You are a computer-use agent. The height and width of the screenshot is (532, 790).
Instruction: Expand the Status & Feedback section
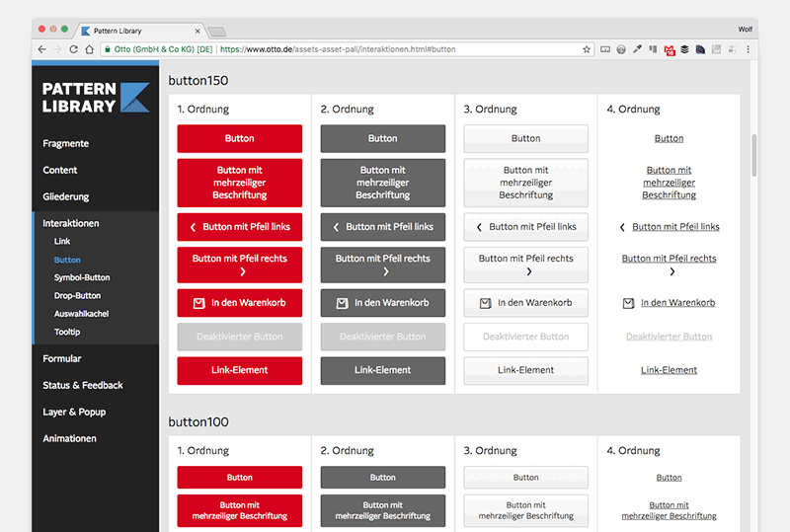83,385
